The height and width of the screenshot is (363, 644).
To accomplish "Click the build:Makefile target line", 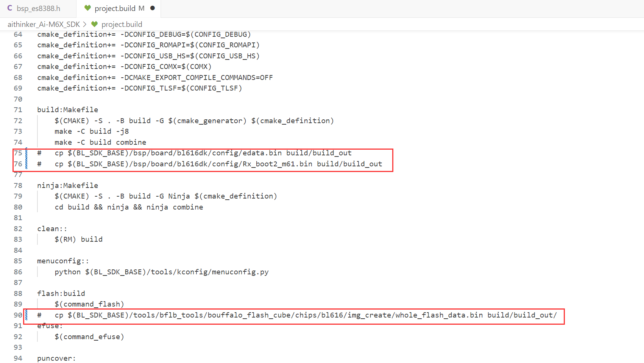I will 67,110.
